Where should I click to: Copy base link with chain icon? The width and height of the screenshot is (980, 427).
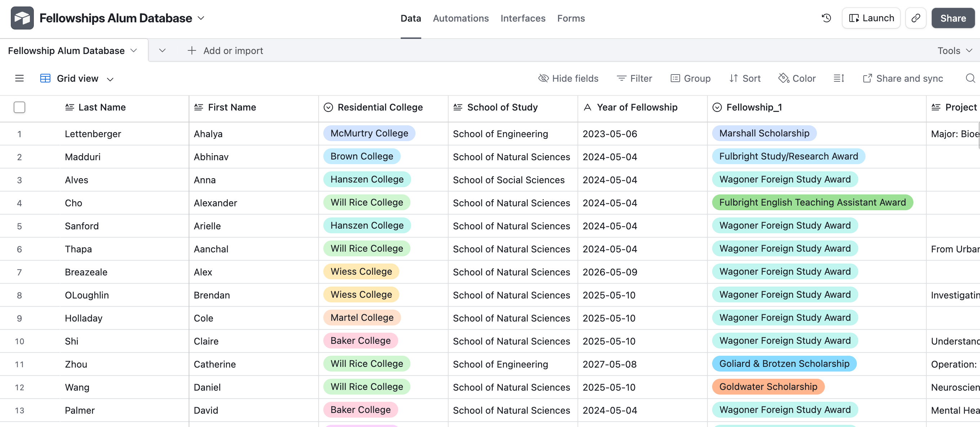pyautogui.click(x=916, y=18)
